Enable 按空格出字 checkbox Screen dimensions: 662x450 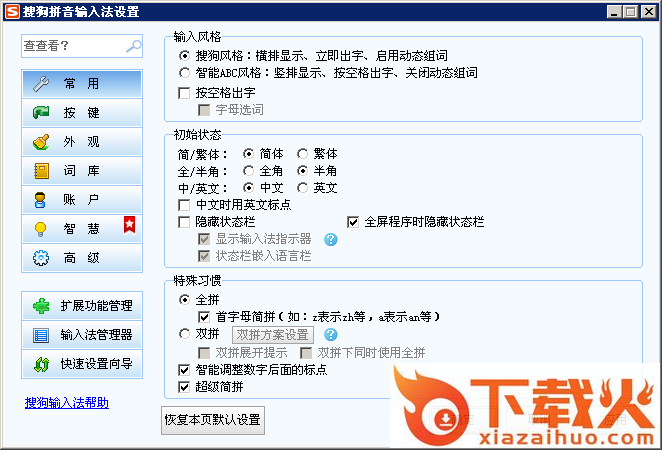point(184,93)
